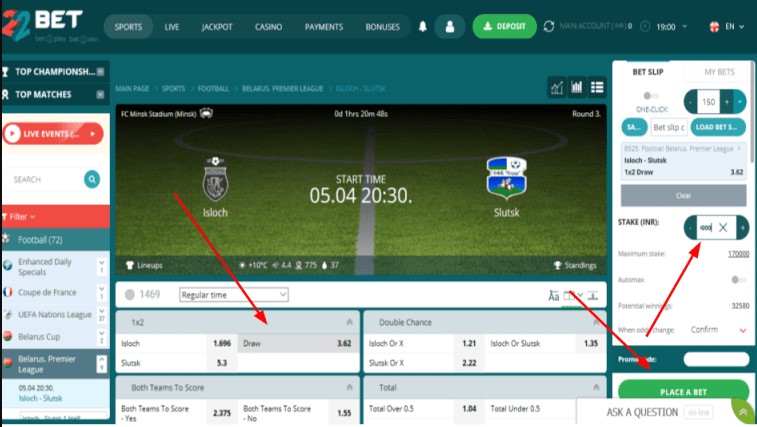Click the Load Bet Slip button

tap(718, 127)
